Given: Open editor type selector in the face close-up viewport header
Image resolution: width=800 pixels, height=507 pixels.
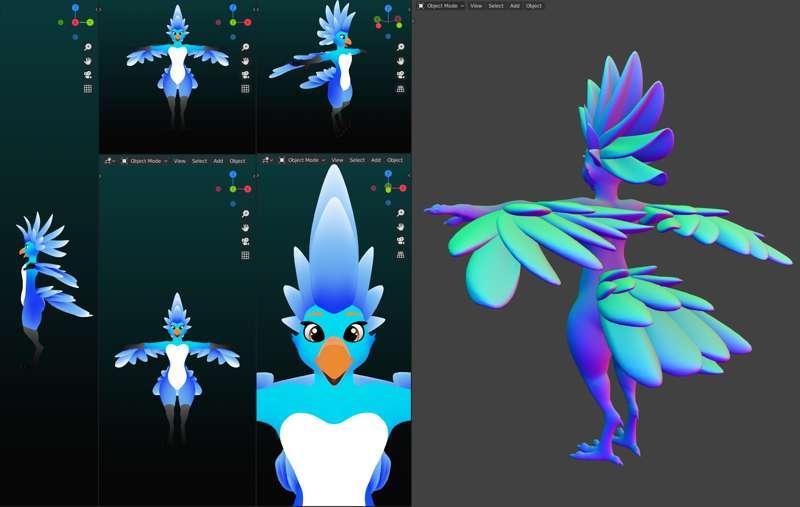Looking at the screenshot, I should [266, 160].
